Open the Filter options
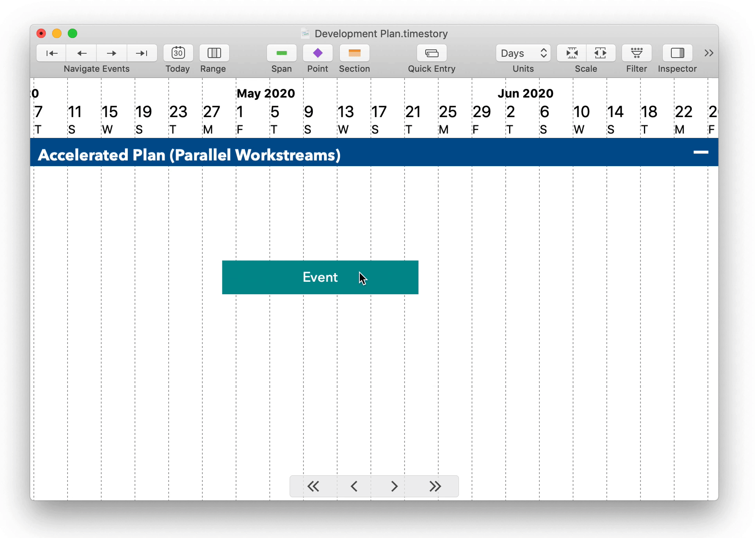The image size is (756, 538). pos(636,53)
